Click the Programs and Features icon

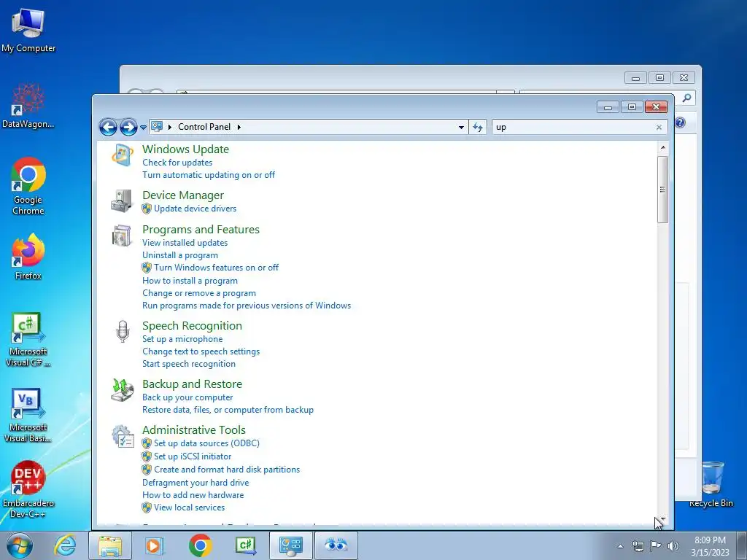point(123,236)
